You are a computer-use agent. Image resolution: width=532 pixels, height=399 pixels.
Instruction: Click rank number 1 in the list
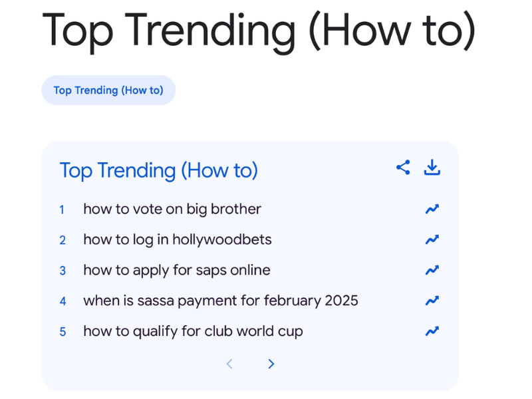pyautogui.click(x=62, y=209)
